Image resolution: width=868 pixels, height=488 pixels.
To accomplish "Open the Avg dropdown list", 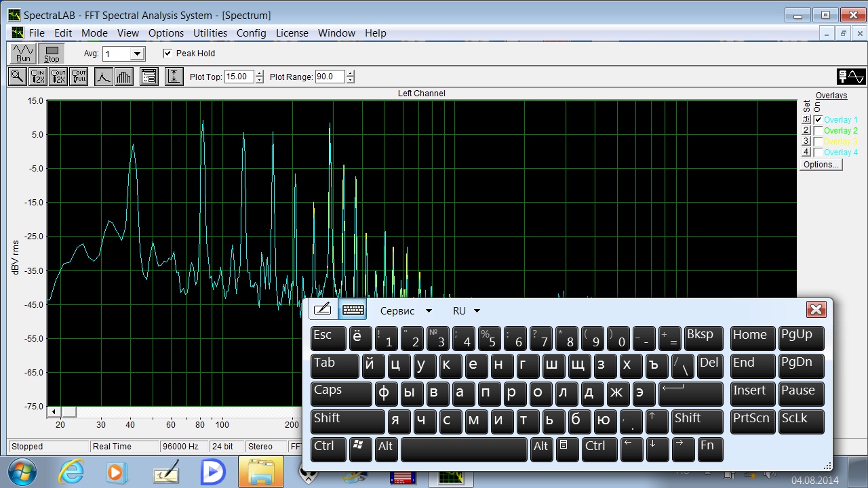I will pyautogui.click(x=137, y=54).
